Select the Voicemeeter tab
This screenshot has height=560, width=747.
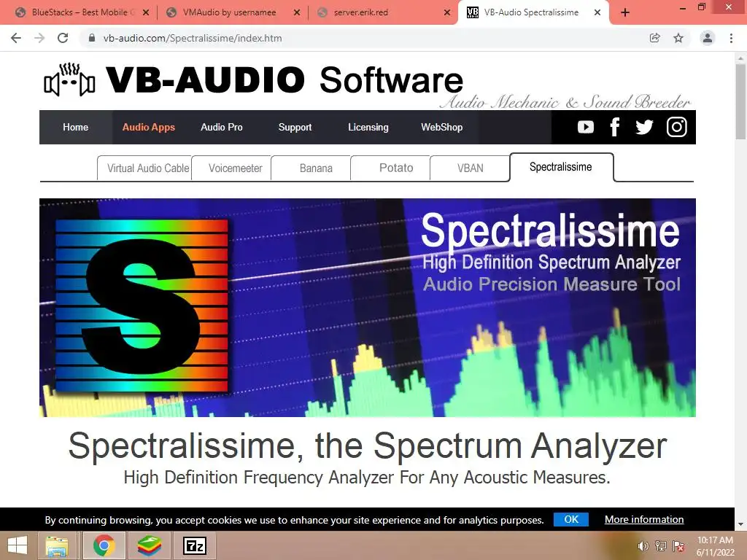[231, 168]
